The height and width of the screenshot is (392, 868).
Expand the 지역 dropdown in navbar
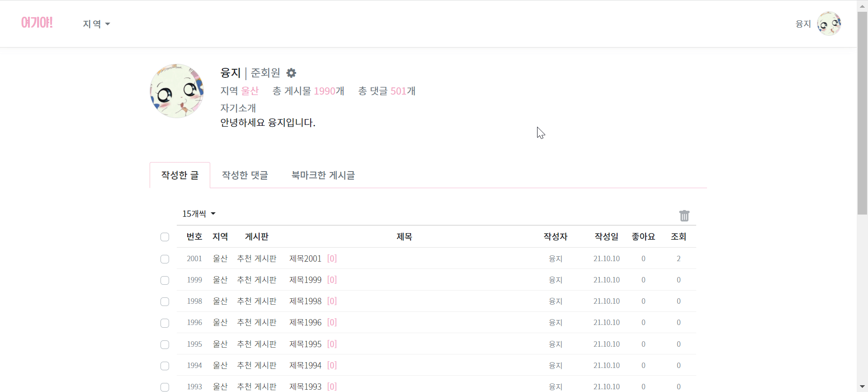(x=96, y=24)
